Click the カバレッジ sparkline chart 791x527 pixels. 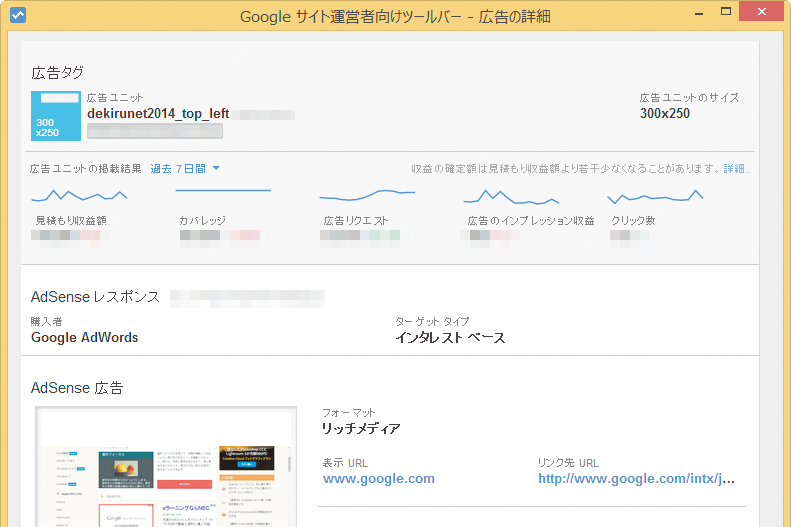(223, 191)
